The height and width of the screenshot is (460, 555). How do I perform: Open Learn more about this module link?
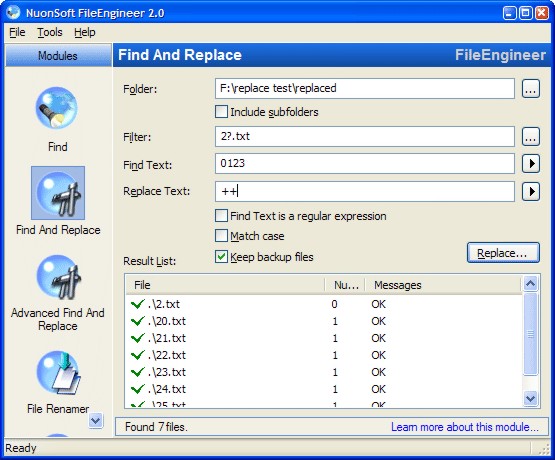(465, 427)
